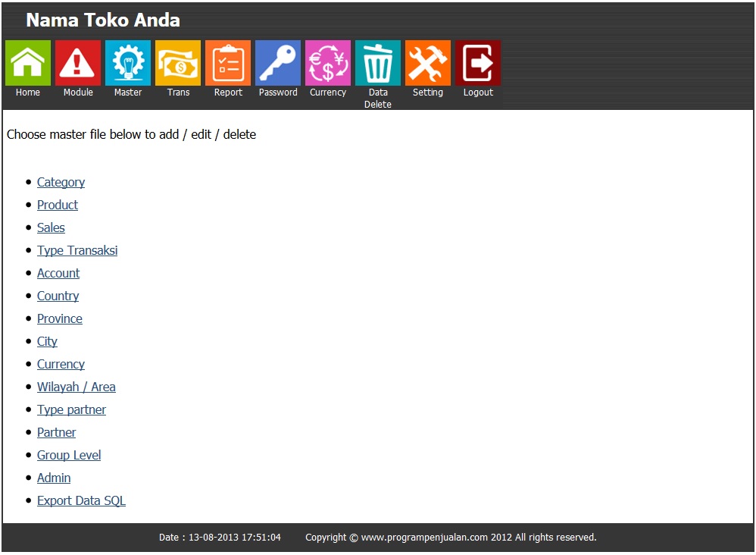
Task: Open the Password key icon
Action: (x=278, y=63)
